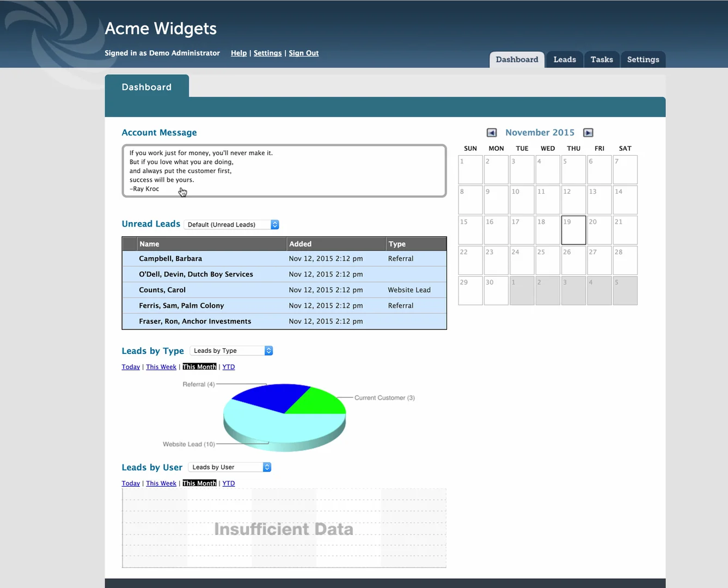Select This Month under Leads by Type

[x=199, y=367]
